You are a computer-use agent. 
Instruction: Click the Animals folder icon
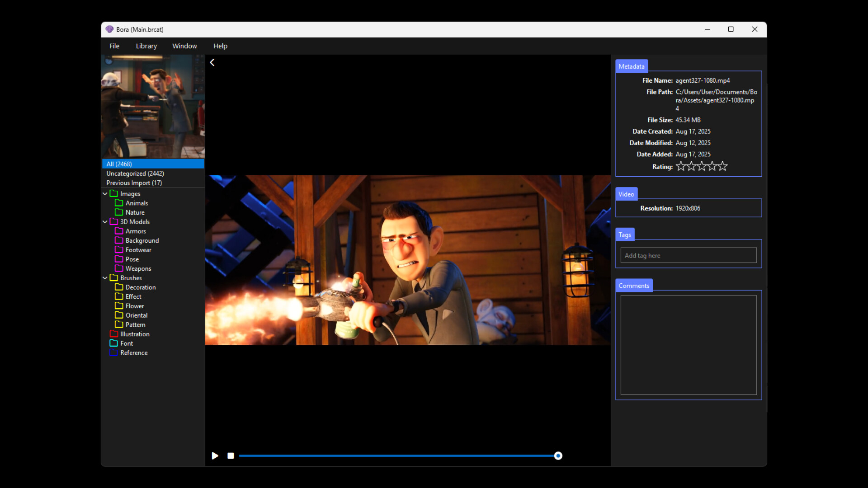[119, 203]
